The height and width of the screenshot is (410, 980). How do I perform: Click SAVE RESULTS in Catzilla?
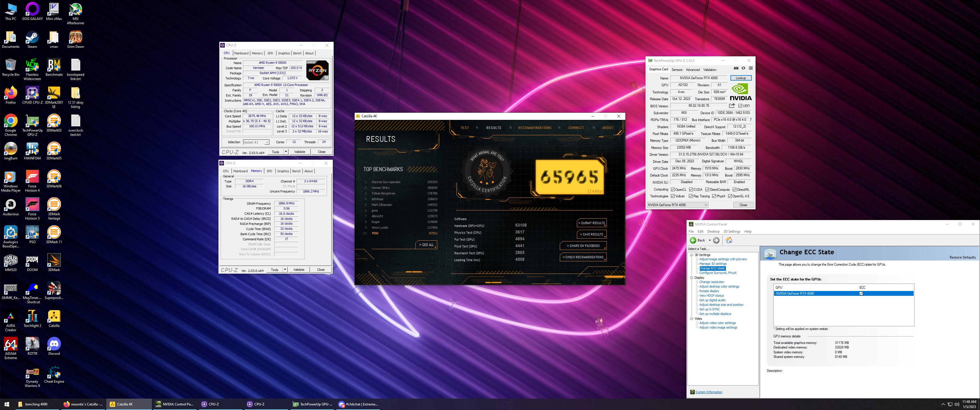(x=592, y=234)
